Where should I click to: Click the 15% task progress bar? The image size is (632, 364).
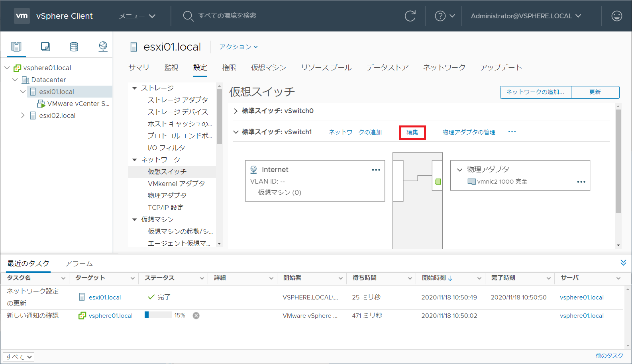point(158,315)
